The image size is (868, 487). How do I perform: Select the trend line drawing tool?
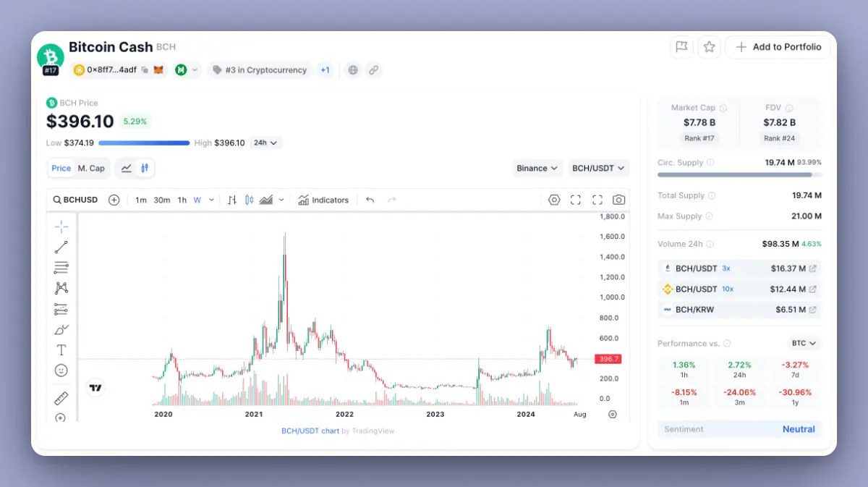61,247
